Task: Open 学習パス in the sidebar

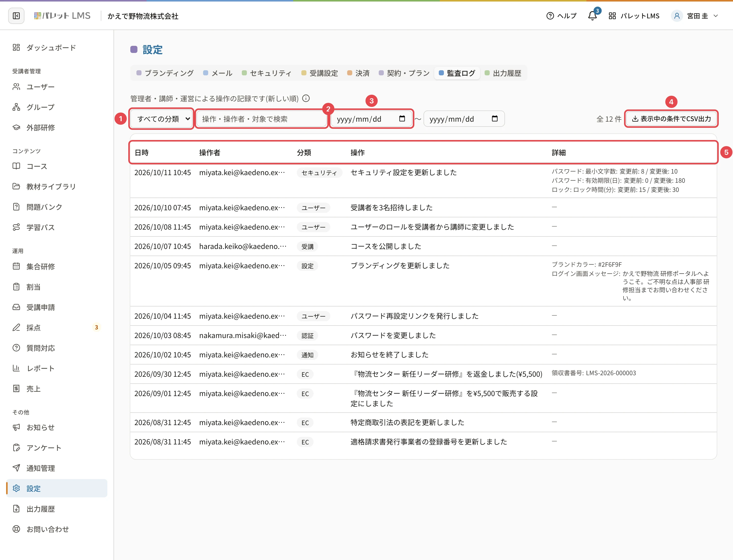Action: pyautogui.click(x=57, y=227)
